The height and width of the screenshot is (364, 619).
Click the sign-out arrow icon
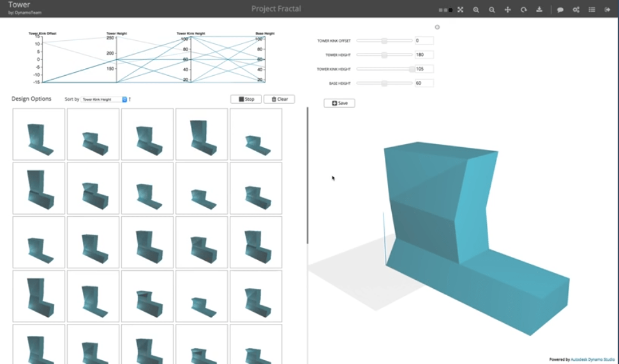(x=608, y=10)
